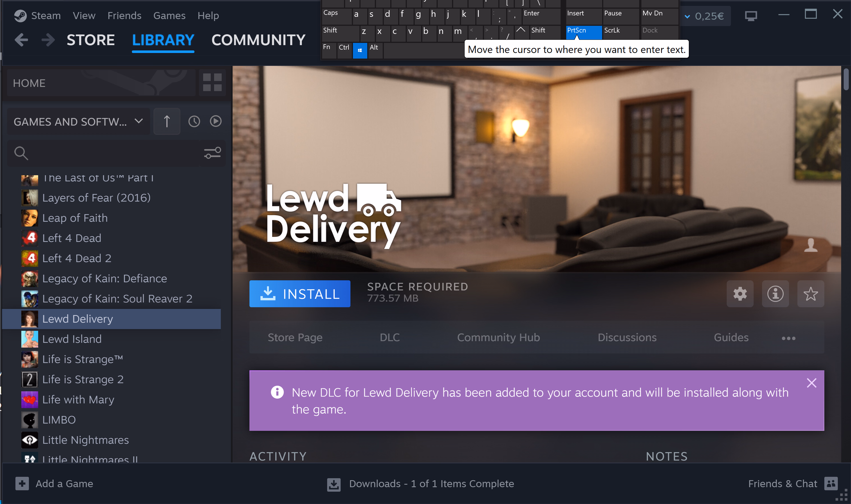The image size is (851, 504).
Task: Open Big Picture mode monitor icon
Action: 751,16
